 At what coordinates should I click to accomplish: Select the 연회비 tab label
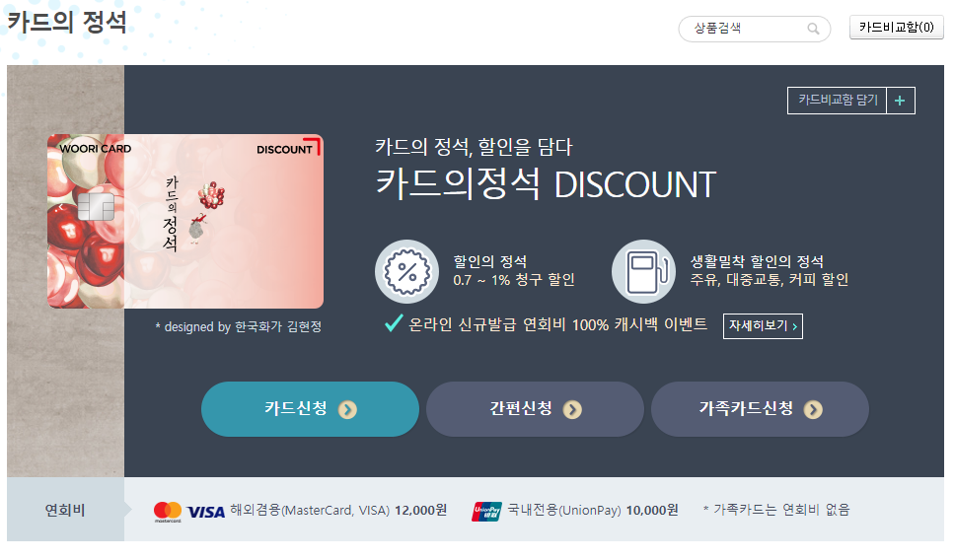coord(65,510)
